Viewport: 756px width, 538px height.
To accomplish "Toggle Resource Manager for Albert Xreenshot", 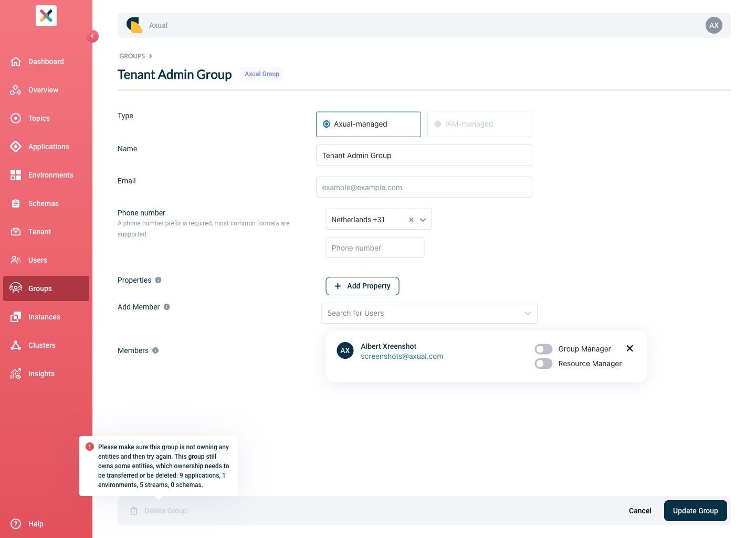I will [x=543, y=364].
